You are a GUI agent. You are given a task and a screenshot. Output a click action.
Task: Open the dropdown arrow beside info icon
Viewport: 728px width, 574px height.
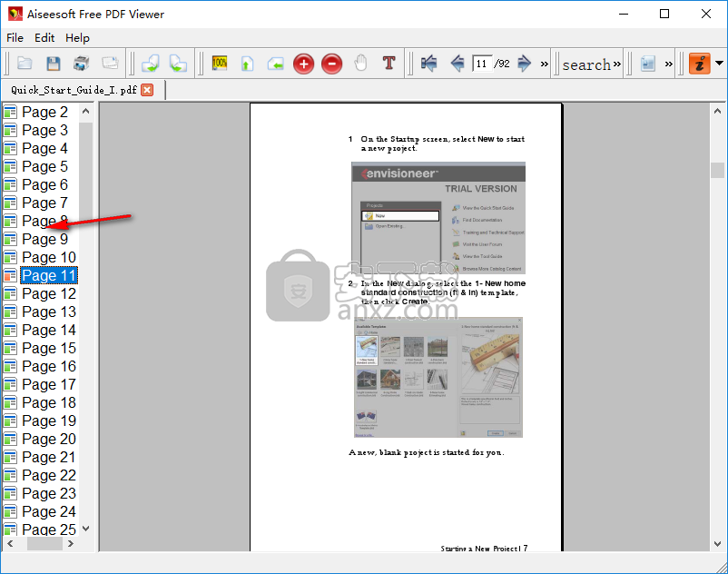coord(719,64)
